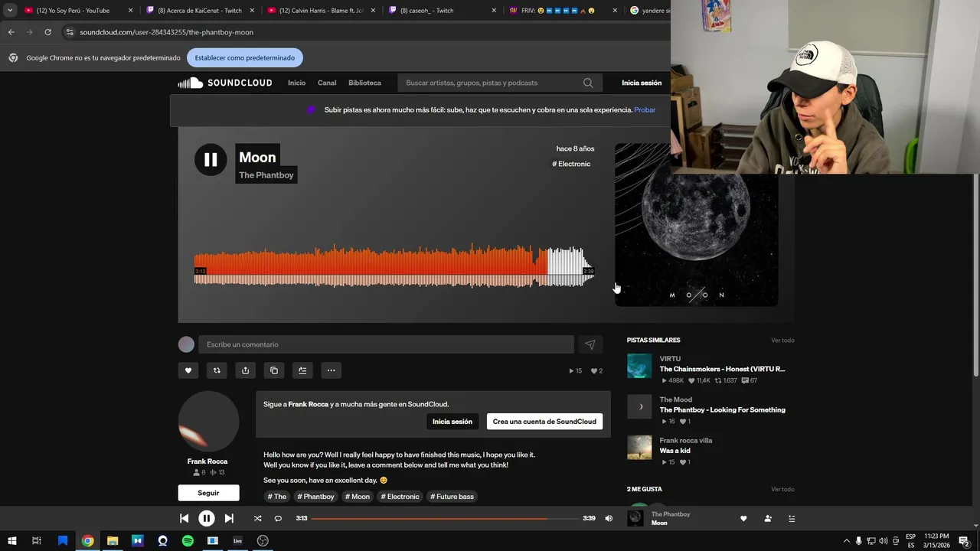
Task: Open The Chainsmokers - Honest similar track
Action: (x=722, y=369)
